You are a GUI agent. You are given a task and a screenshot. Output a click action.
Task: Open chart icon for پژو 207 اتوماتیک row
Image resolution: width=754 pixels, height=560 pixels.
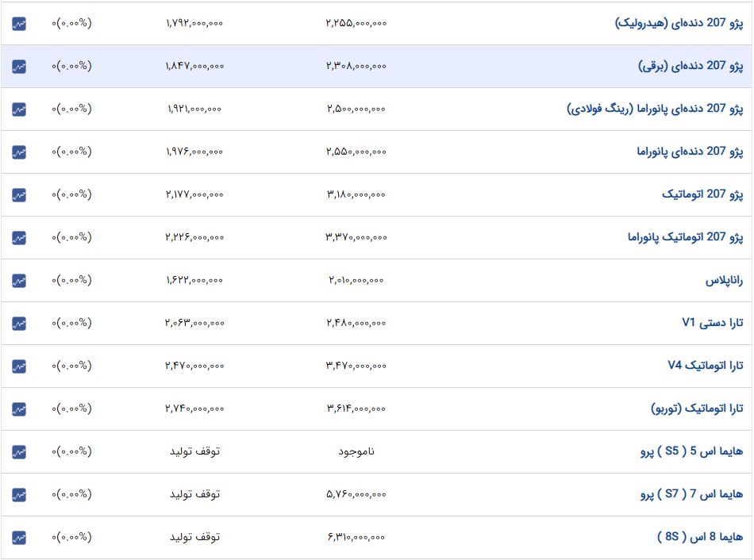19,194
